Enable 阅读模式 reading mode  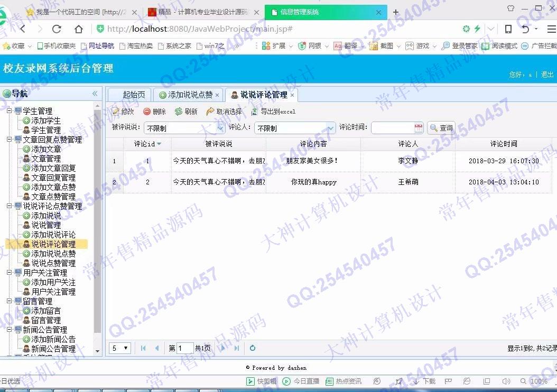click(x=499, y=46)
